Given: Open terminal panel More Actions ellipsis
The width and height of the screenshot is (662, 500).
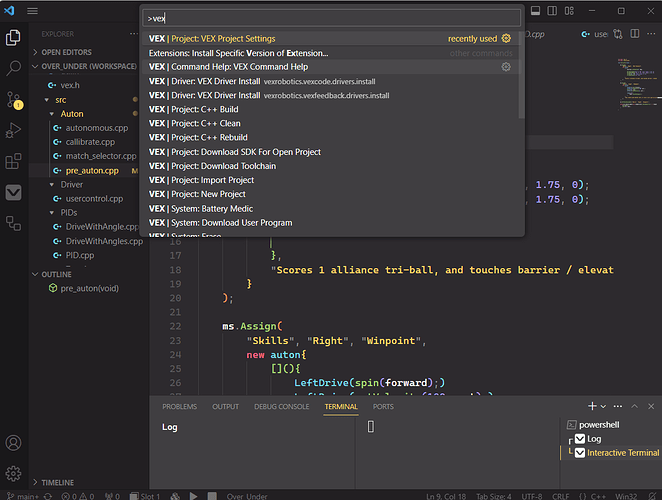Looking at the screenshot, I should tap(618, 406).
